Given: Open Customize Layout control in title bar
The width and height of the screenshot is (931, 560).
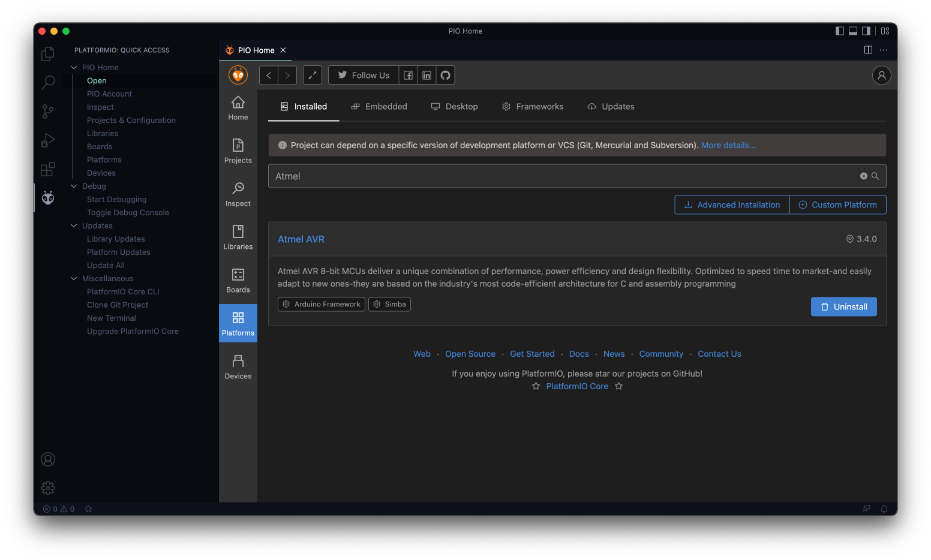Looking at the screenshot, I should coord(885,31).
